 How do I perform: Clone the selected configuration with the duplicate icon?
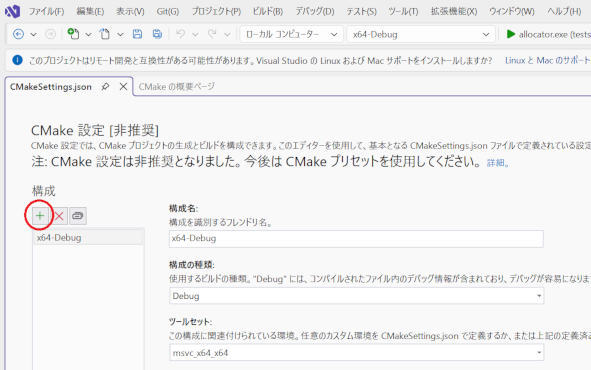[78, 216]
